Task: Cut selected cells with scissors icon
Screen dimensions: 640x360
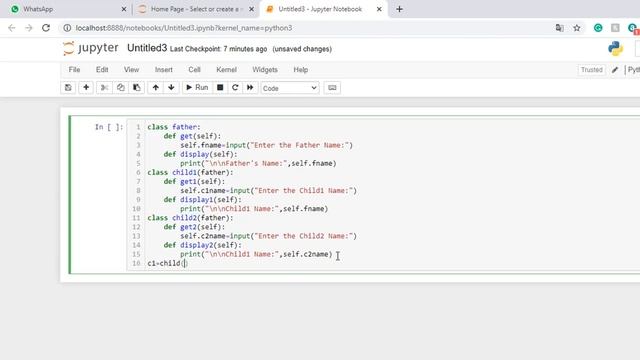Action: pyautogui.click(x=104, y=88)
